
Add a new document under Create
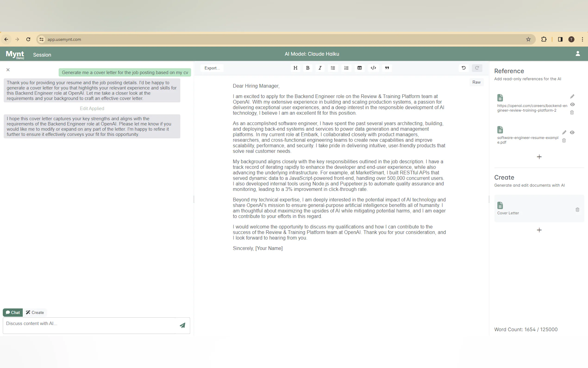(x=539, y=230)
